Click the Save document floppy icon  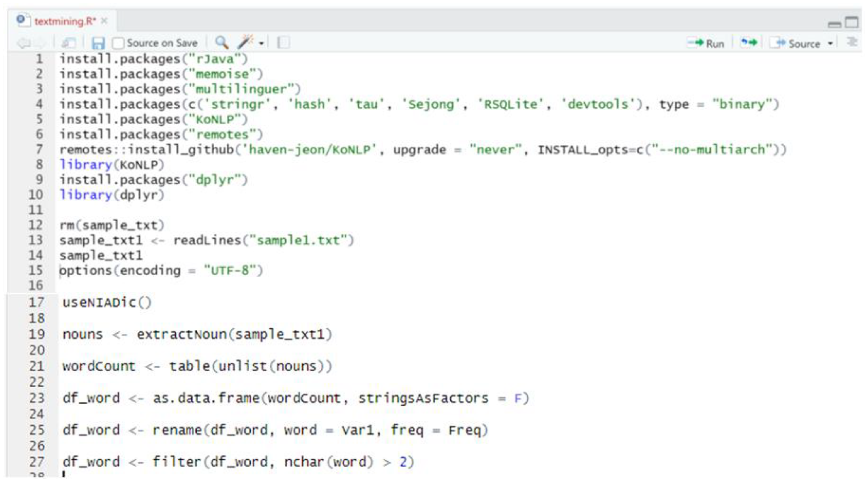pyautogui.click(x=98, y=43)
